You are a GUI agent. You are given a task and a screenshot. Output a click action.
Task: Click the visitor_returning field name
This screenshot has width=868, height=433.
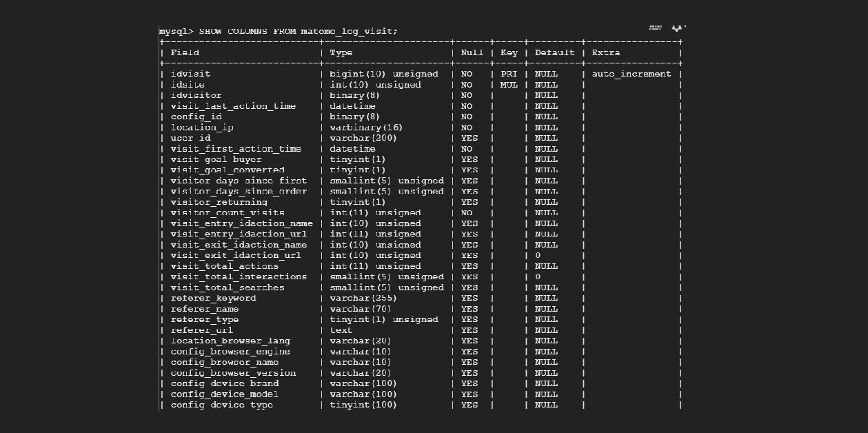coord(219,202)
